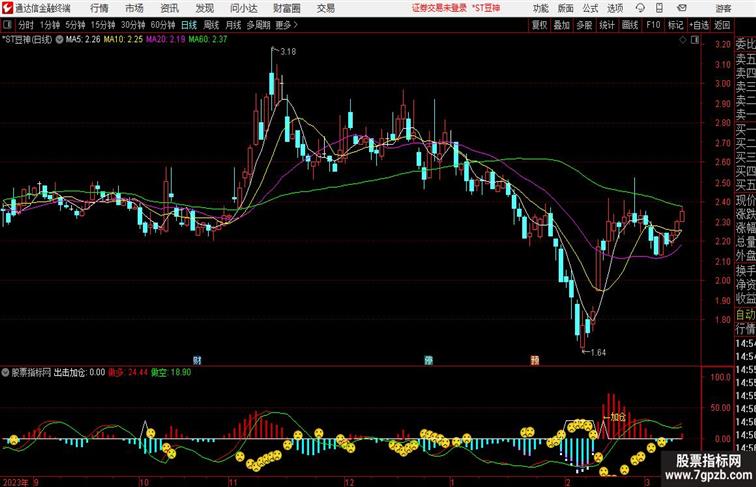Click the 返回 back button

click(722, 25)
